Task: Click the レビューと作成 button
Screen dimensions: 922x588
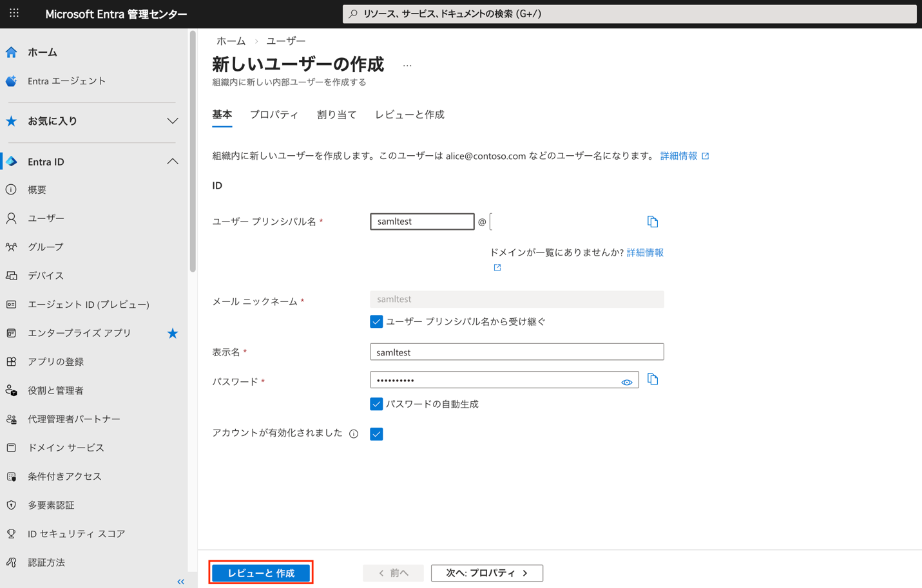Action: click(260, 572)
